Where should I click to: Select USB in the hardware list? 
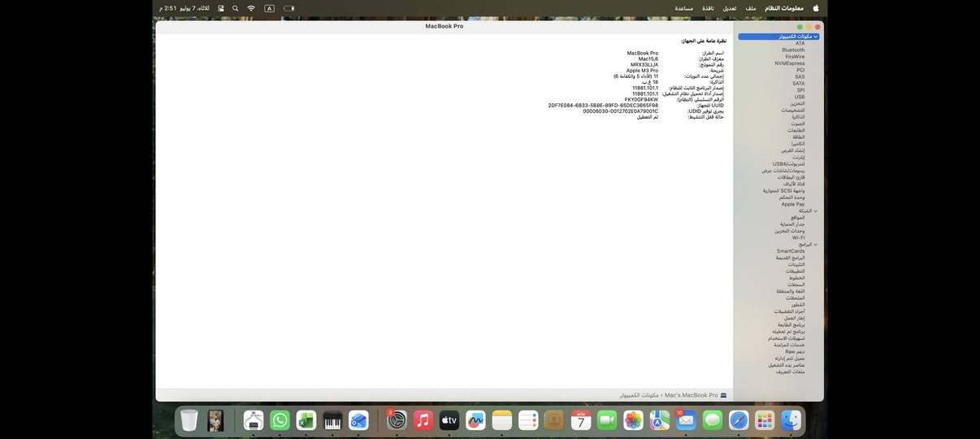(800, 97)
